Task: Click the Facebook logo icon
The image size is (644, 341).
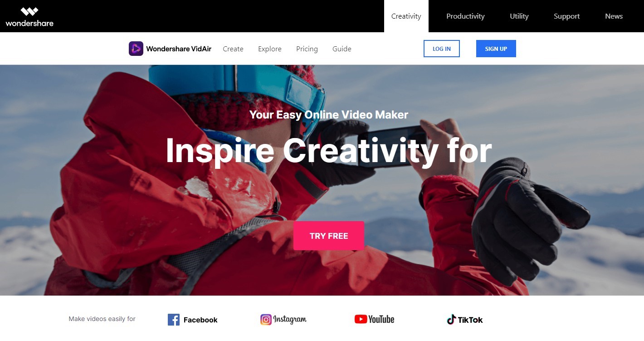Action: (x=174, y=320)
